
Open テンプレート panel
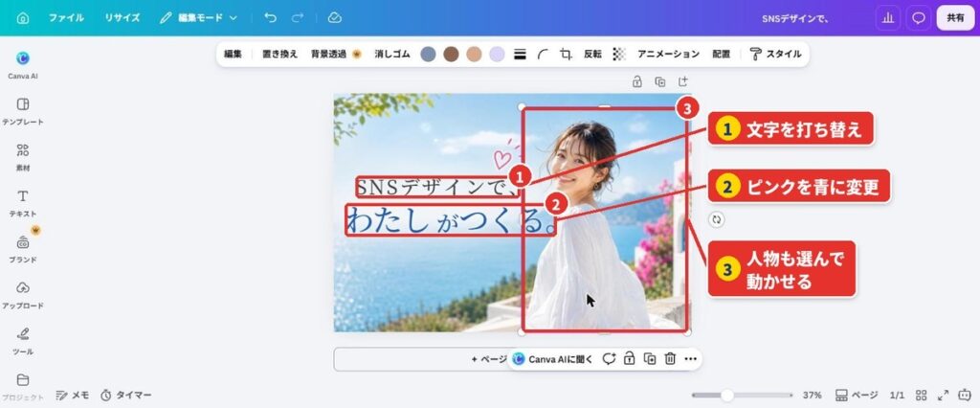(x=23, y=111)
